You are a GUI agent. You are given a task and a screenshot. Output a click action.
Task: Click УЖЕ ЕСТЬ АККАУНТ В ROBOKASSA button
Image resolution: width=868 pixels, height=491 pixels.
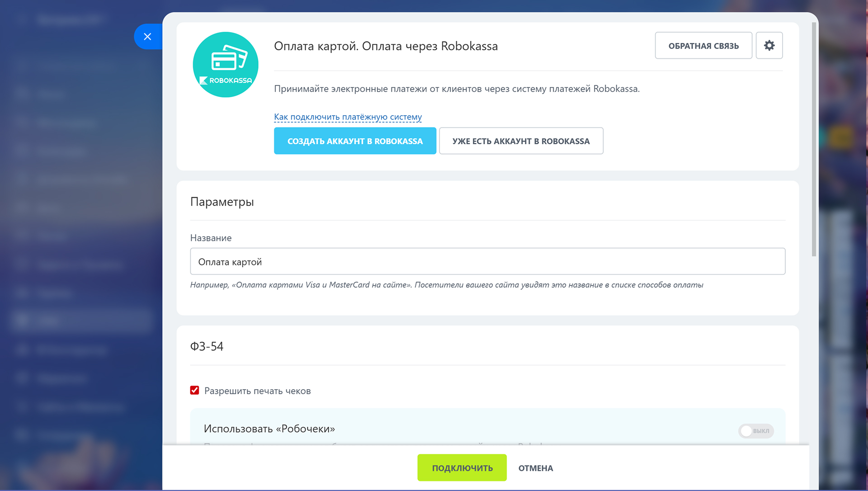click(x=521, y=141)
